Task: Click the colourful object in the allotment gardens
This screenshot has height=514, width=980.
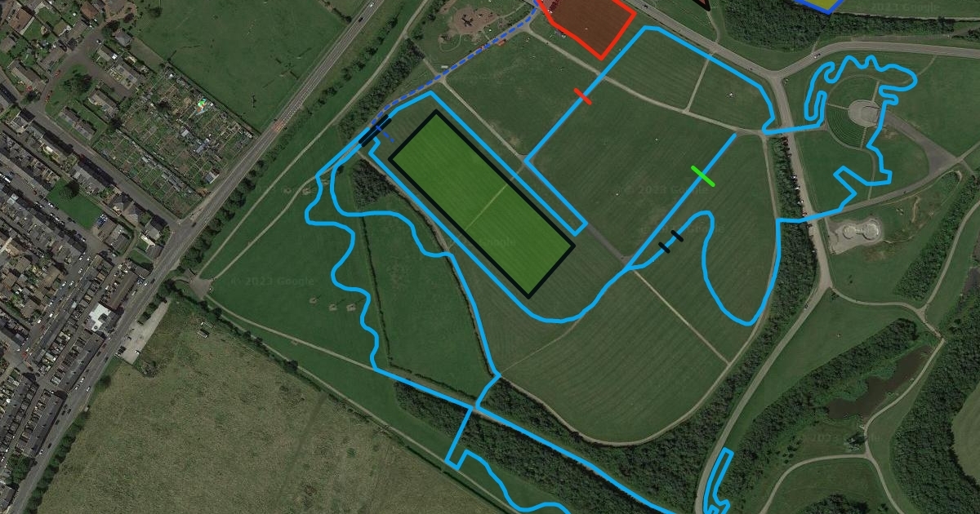Action: point(202,104)
